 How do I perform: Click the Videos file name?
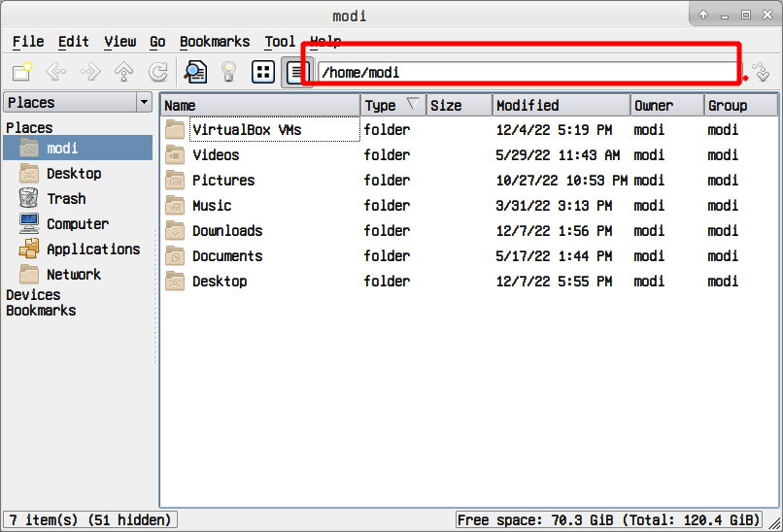(x=216, y=155)
